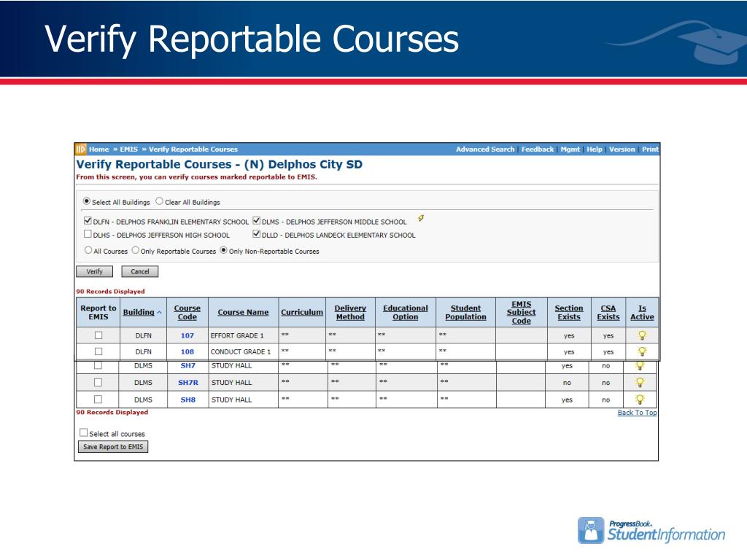Sort by the Educational Option column header
Viewport: 747px width, 560px height.
(406, 312)
